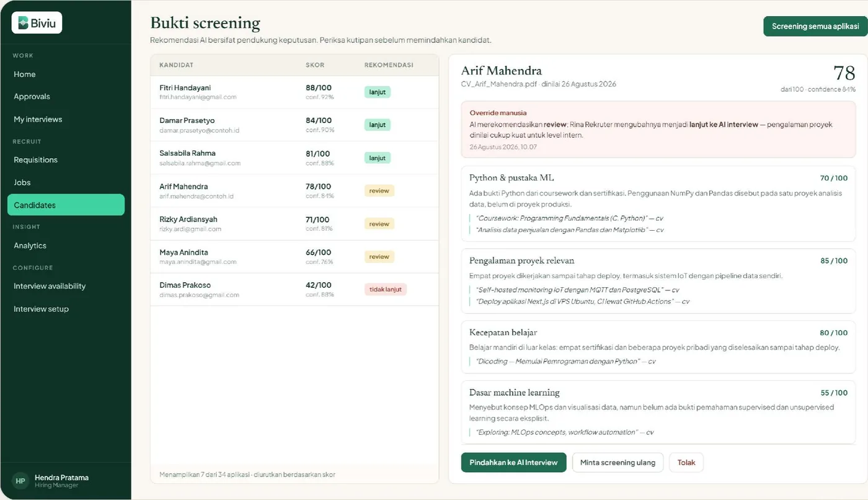
Task: Click the tidak lanjut badge
Action: (x=386, y=289)
